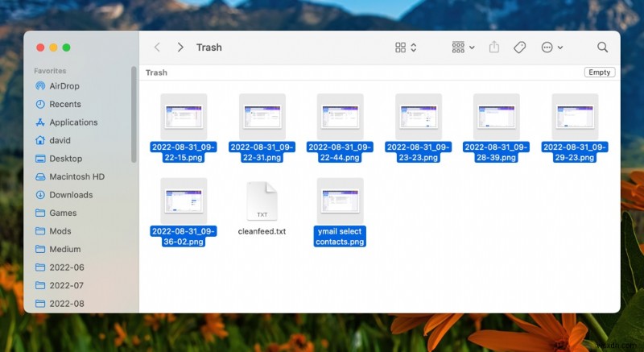Select the 2022-08-31_09-22-15.png screenshot file
644x352 pixels.
[x=184, y=128]
